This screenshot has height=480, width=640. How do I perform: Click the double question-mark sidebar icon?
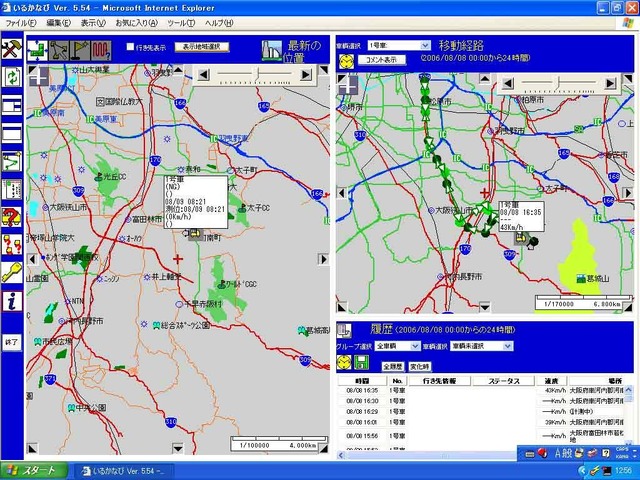12,245
